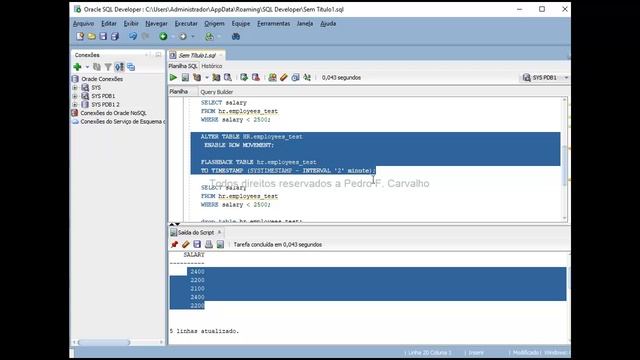Viewport: 640px width, 360px height.
Task: Click the SQL Worksheet open icon in main toolbar
Action: 209,36
